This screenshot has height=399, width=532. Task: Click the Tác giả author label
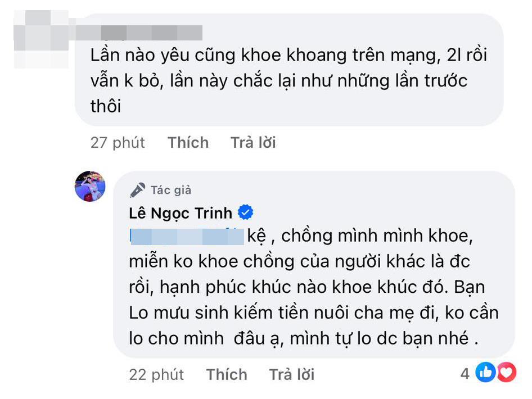(x=171, y=190)
